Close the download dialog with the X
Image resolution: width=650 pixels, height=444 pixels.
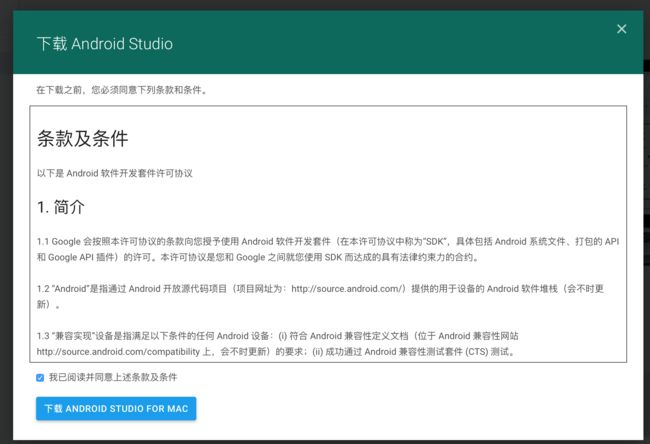621,29
